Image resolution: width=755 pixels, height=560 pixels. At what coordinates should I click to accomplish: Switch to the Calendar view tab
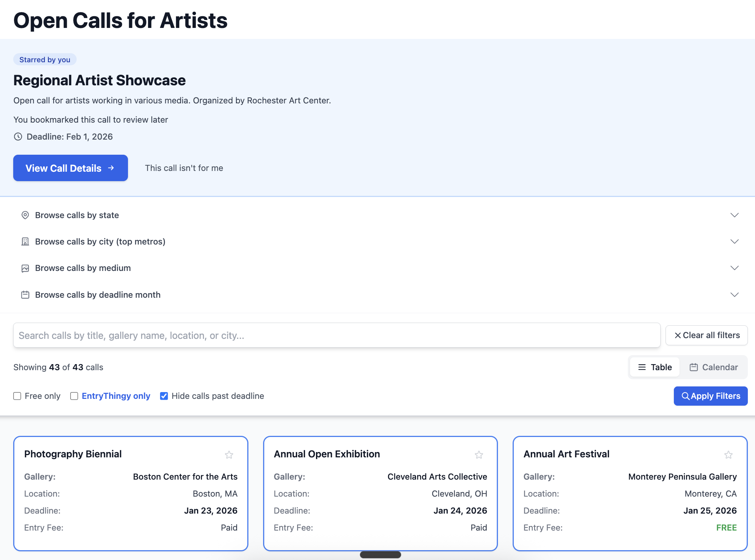[x=713, y=367]
